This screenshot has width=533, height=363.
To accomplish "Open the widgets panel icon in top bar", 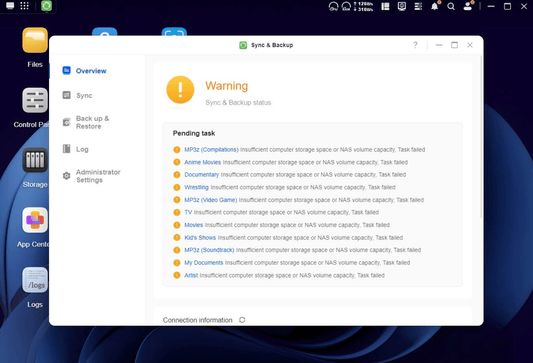I will pos(385,6).
